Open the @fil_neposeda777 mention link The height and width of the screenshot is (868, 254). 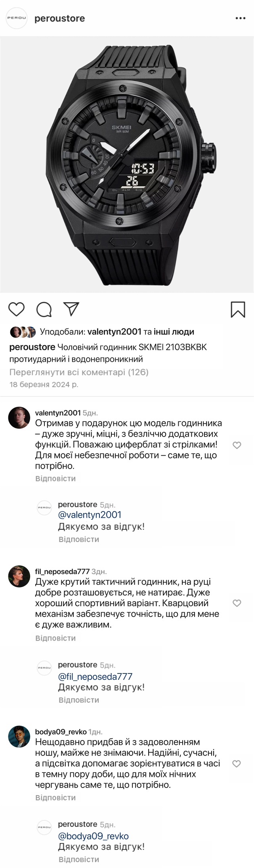pos(95,677)
